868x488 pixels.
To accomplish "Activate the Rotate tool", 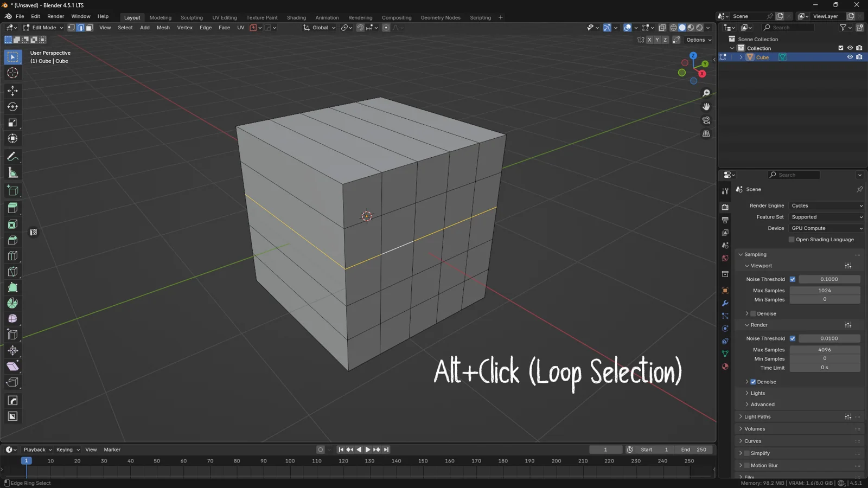I will (x=12, y=107).
